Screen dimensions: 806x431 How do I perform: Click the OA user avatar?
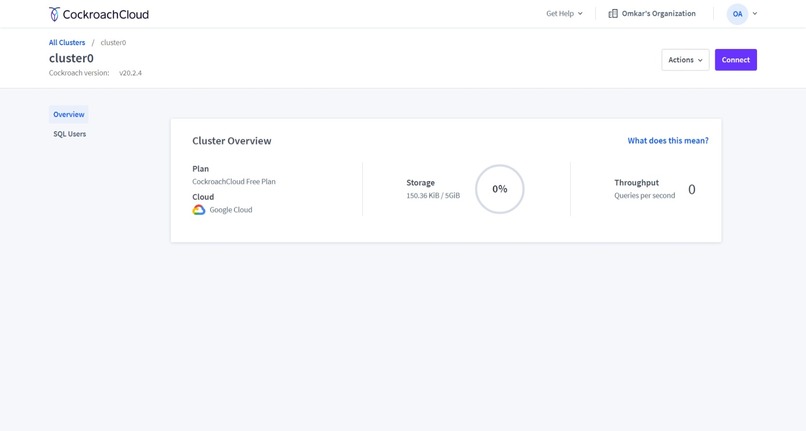[x=737, y=14]
